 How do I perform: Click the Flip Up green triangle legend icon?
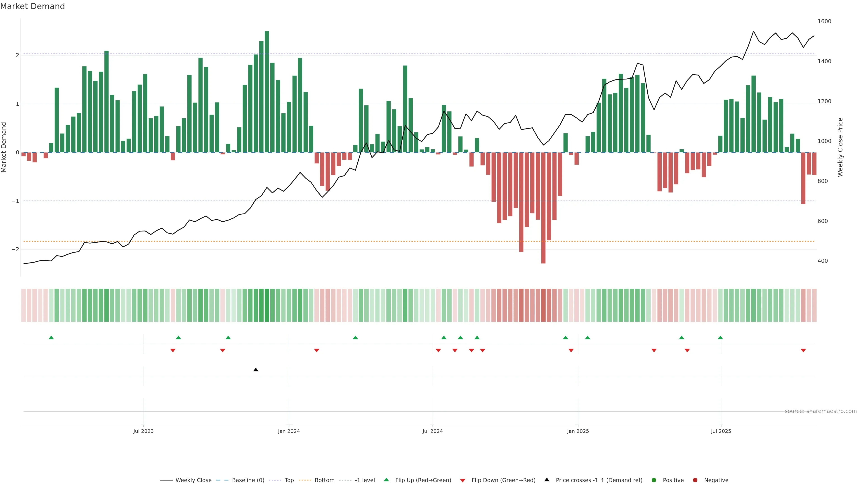387,480
